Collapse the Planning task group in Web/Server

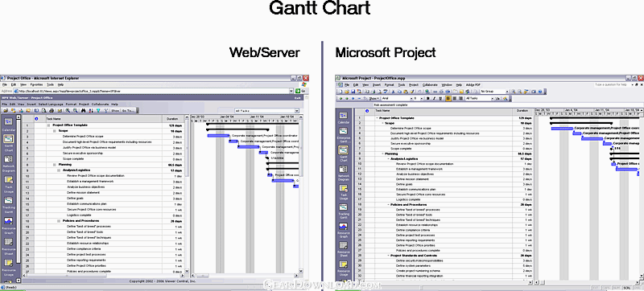tap(55, 164)
